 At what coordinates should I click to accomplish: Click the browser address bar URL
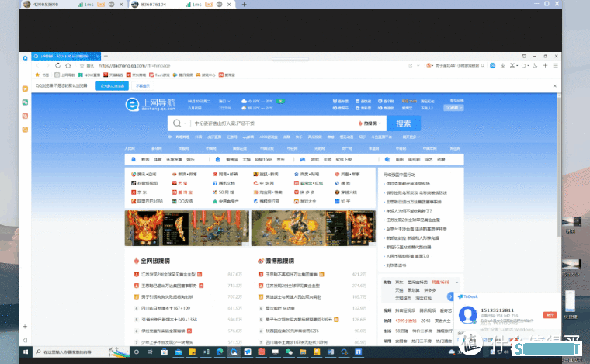tap(135, 65)
